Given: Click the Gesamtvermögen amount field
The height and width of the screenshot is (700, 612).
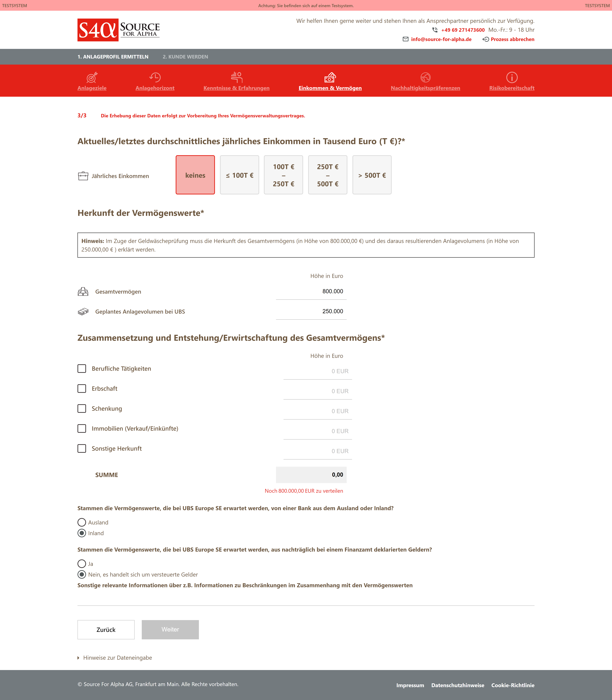Looking at the screenshot, I should 311,291.
